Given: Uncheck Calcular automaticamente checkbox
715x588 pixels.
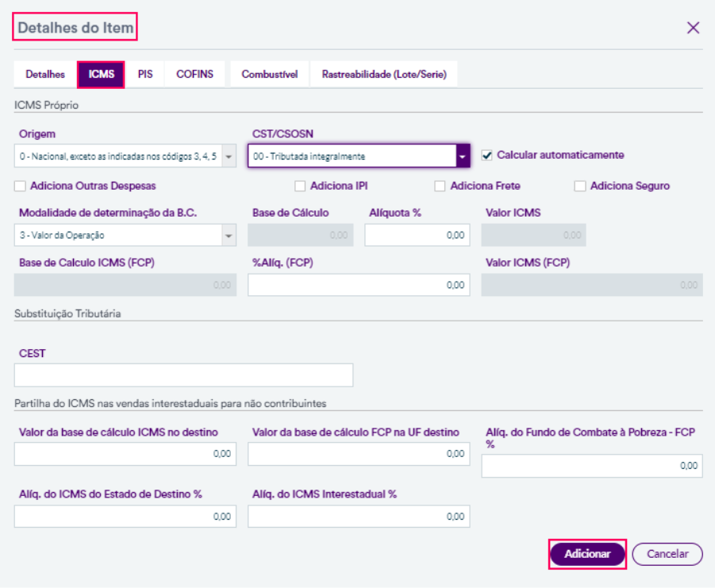Looking at the screenshot, I should [487, 155].
